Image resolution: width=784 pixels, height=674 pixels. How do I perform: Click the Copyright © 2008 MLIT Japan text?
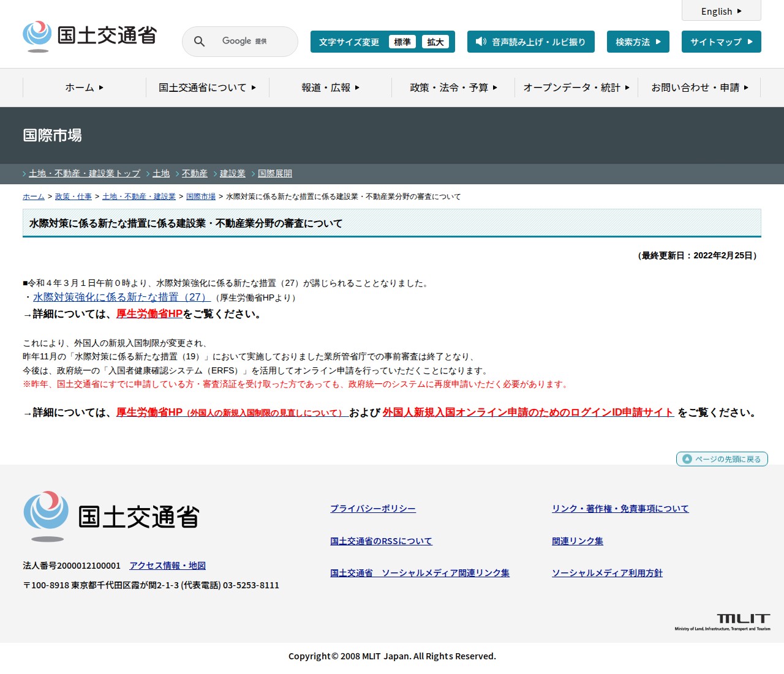(392, 656)
